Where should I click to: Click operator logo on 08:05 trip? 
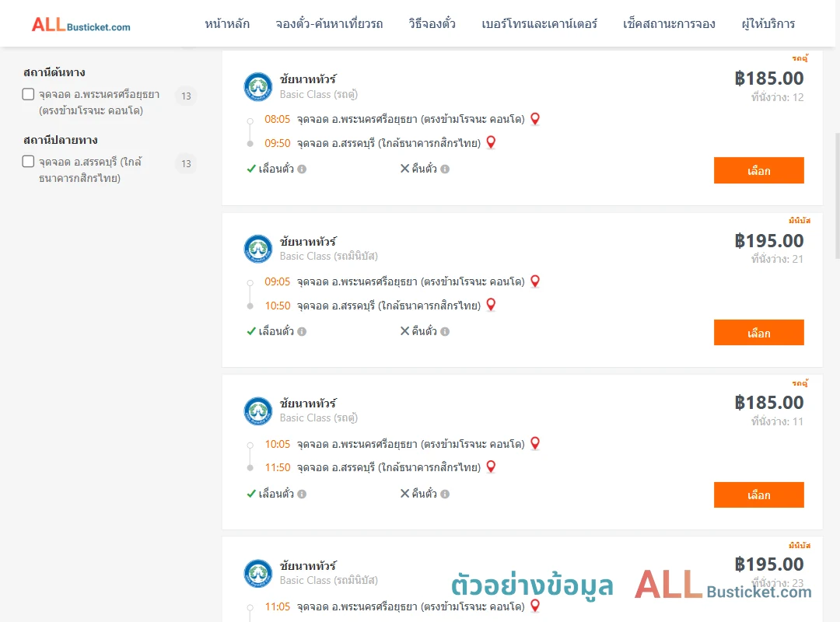tap(258, 87)
